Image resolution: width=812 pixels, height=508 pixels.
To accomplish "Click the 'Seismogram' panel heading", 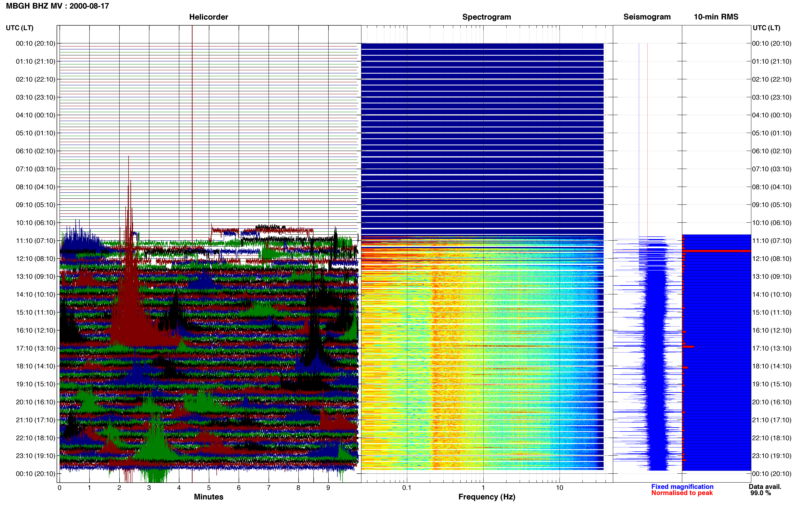I will pyautogui.click(x=647, y=17).
